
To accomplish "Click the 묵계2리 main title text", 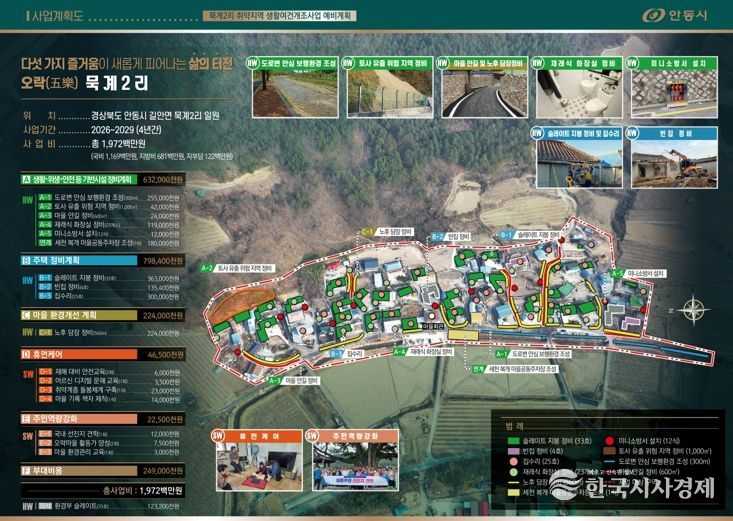I will (x=117, y=83).
